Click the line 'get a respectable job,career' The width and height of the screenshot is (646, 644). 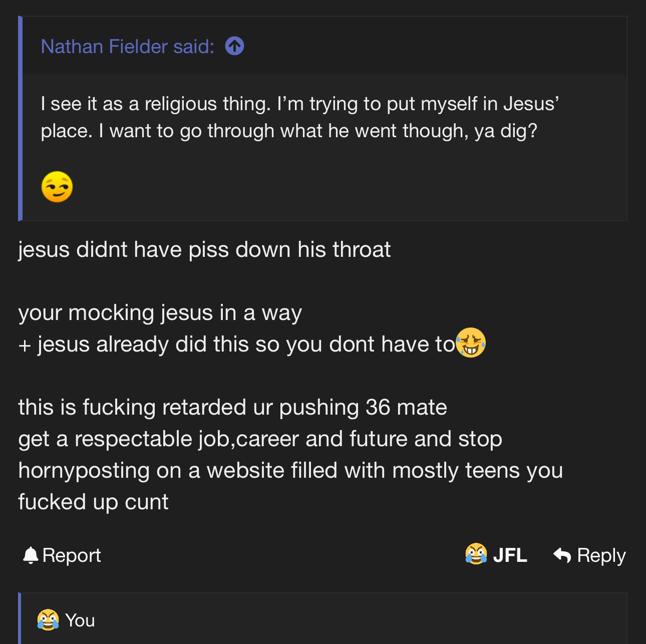[260, 439]
